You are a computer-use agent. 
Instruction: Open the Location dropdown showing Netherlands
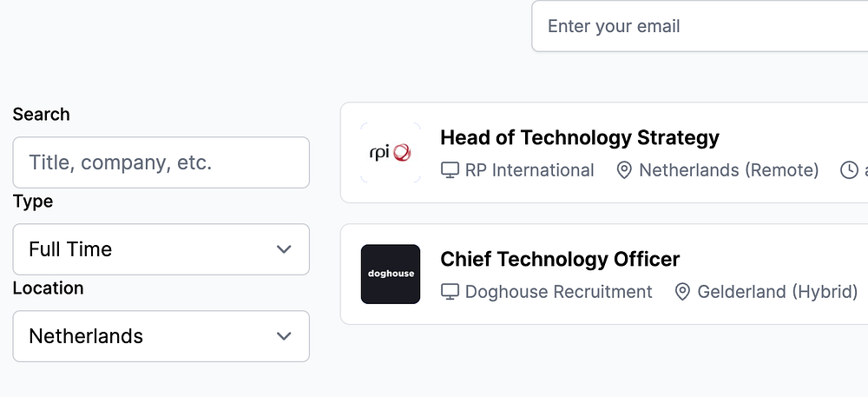[x=161, y=336]
